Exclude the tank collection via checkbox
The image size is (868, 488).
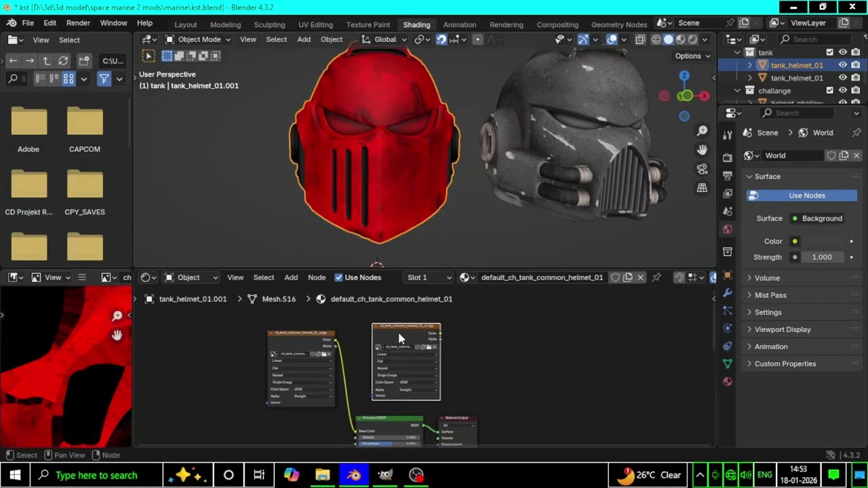(829, 52)
